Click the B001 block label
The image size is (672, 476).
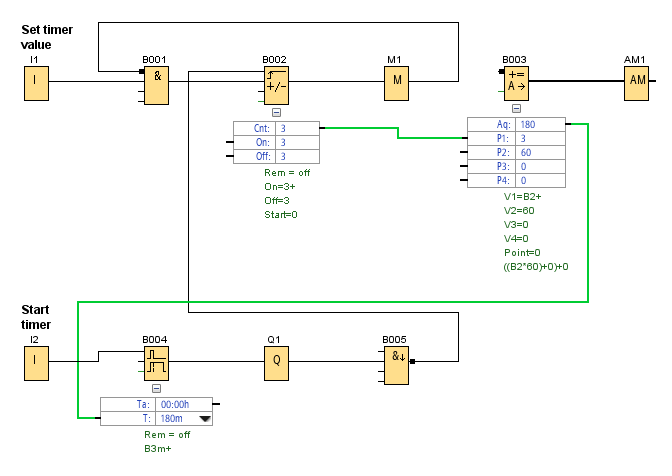[x=154, y=60]
